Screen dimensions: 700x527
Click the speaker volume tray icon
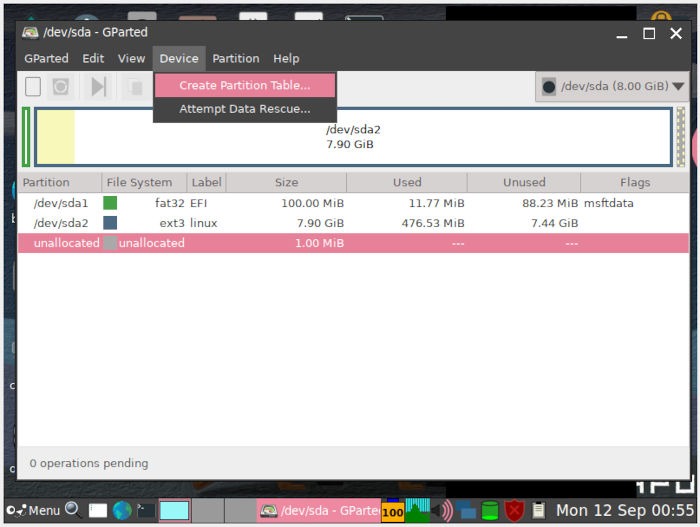[443, 510]
